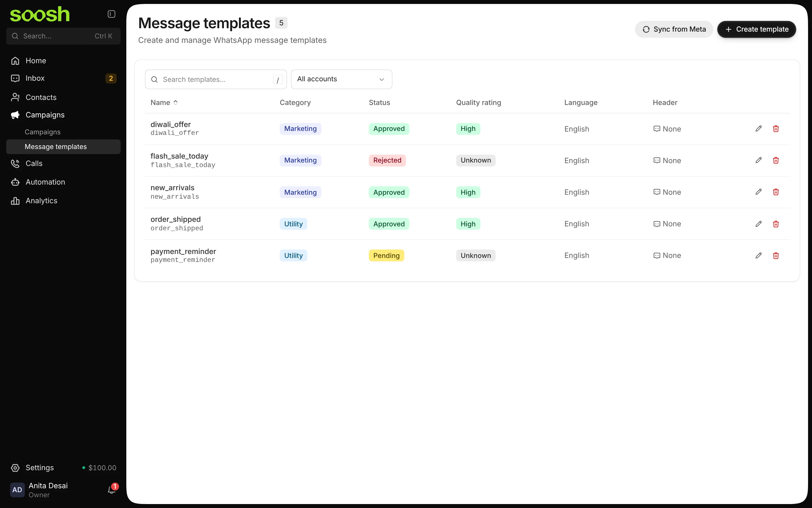Image resolution: width=812 pixels, height=508 pixels.
Task: Click Create template button
Action: [x=756, y=29]
